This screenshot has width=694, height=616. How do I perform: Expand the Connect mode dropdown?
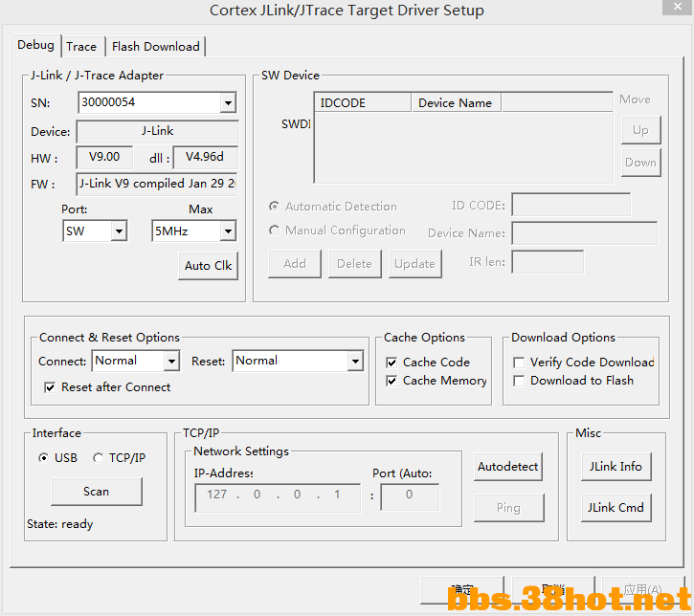(171, 362)
